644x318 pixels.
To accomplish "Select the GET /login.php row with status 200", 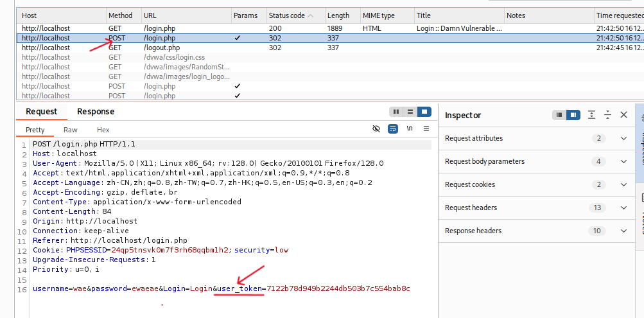I will click(330, 28).
